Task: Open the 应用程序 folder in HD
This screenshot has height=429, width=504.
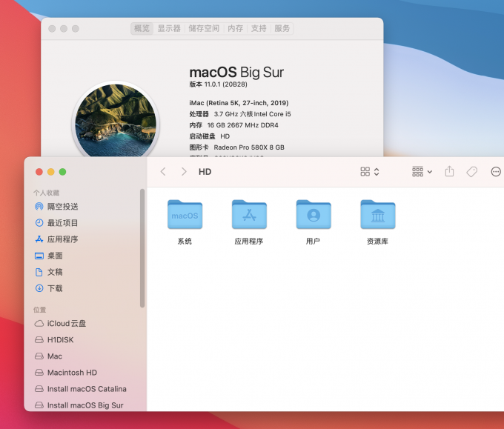Action: pyautogui.click(x=249, y=222)
